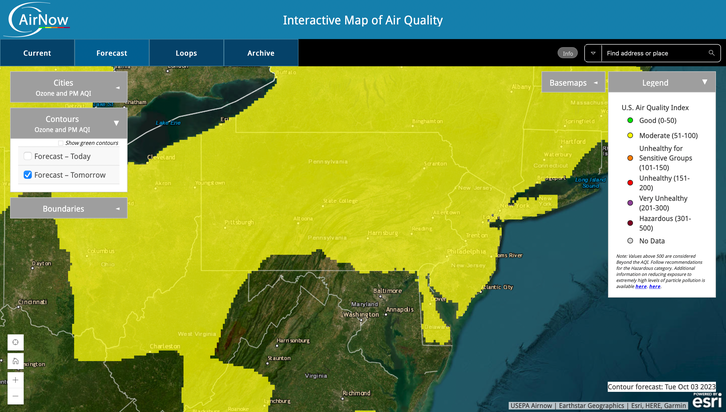The height and width of the screenshot is (412, 726).
Task: Open the Loops tab
Action: pyautogui.click(x=186, y=52)
